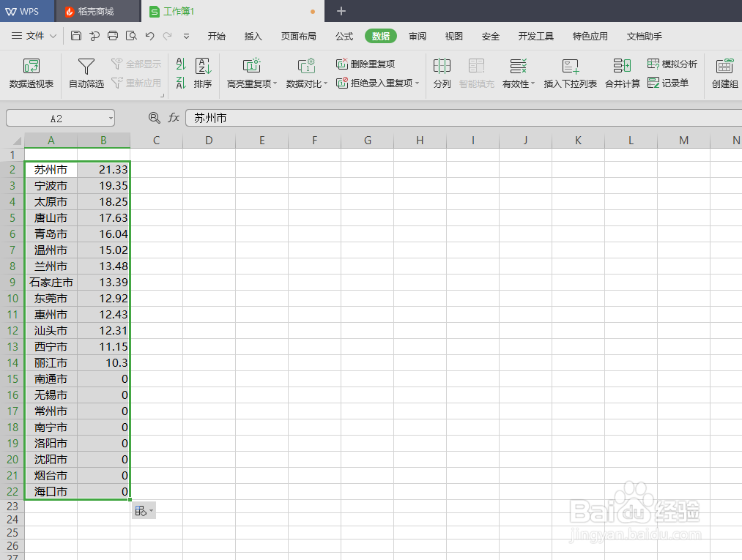Open the Developer Tools (开发工具) tab
Image resolution: width=742 pixels, height=560 pixels.
coord(535,36)
